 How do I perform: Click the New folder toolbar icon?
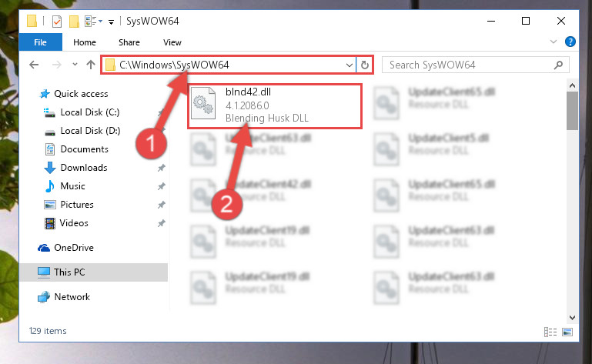tap(74, 21)
